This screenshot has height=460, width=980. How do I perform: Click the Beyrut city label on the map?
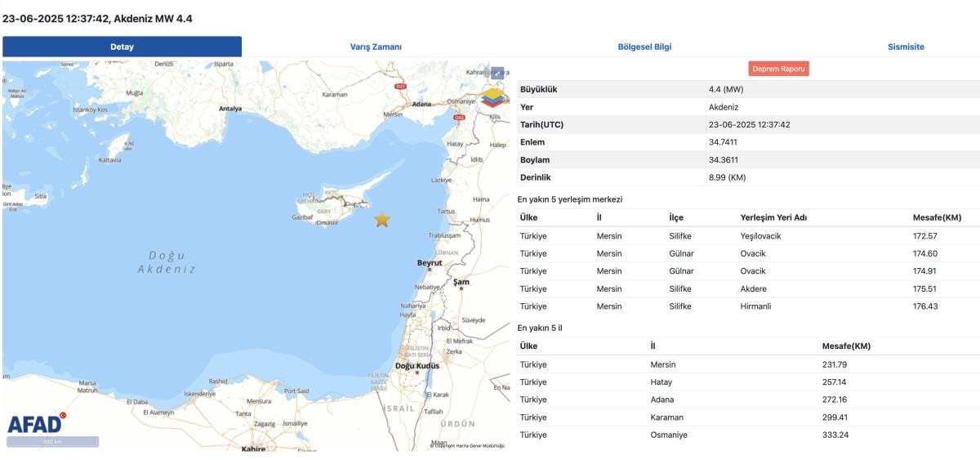tap(429, 263)
